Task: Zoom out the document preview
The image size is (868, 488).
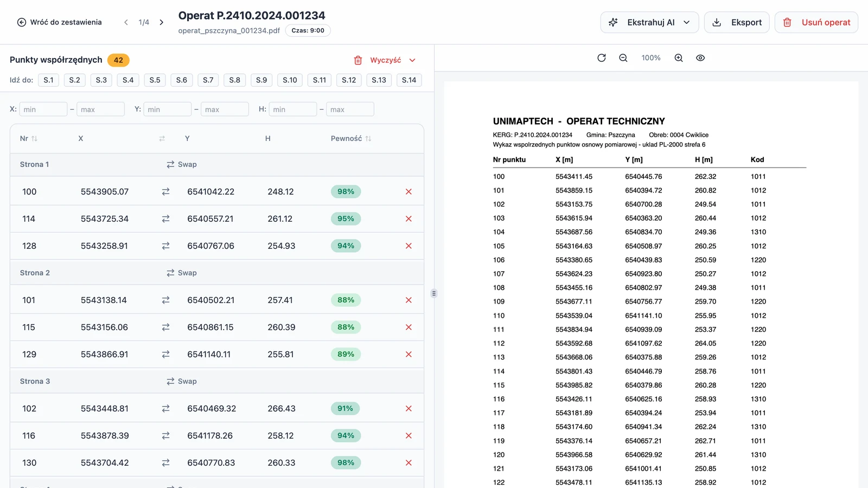Action: (623, 58)
